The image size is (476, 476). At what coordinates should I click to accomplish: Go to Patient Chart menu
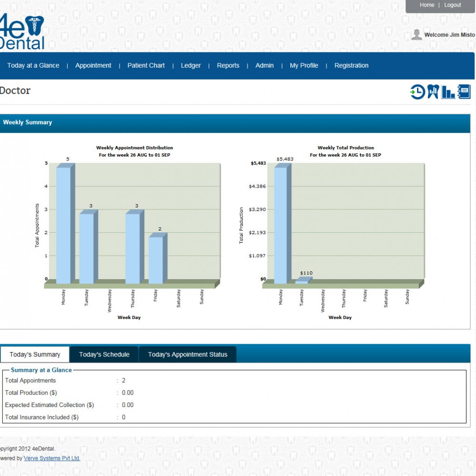(146, 66)
